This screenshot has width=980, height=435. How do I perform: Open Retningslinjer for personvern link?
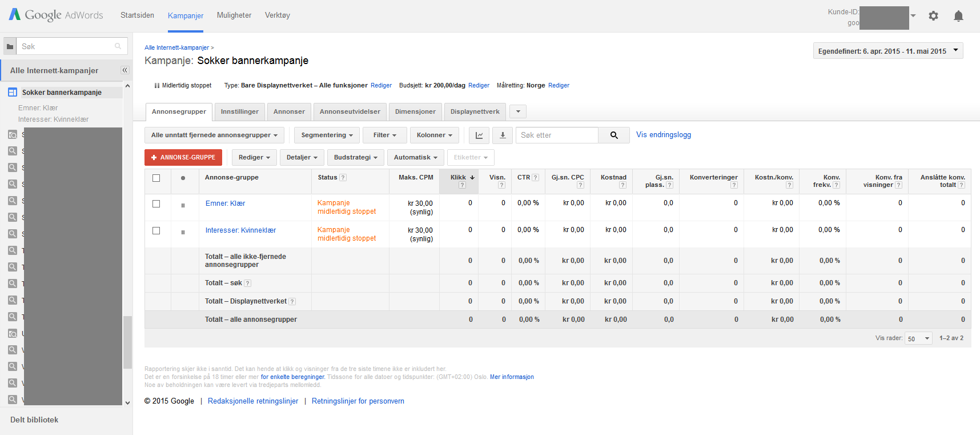[x=358, y=401]
